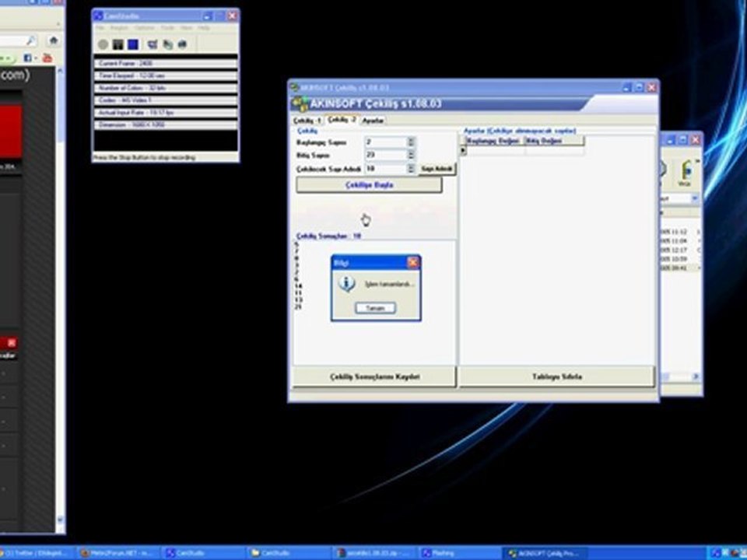Open the Ayarlar tab

(373, 121)
